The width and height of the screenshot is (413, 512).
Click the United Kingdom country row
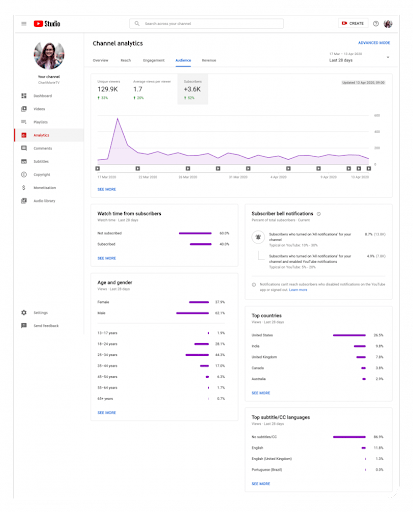[x=317, y=357]
